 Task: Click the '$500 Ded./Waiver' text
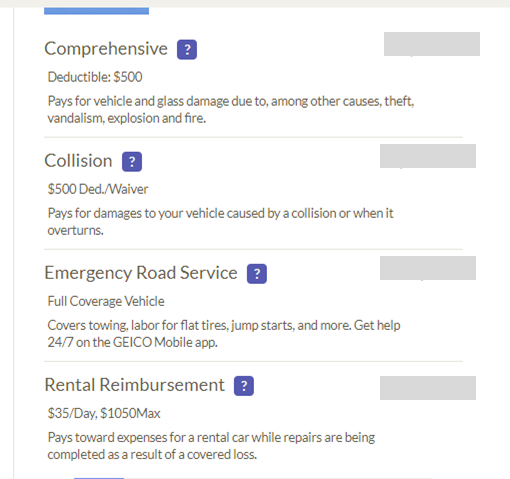(x=98, y=189)
